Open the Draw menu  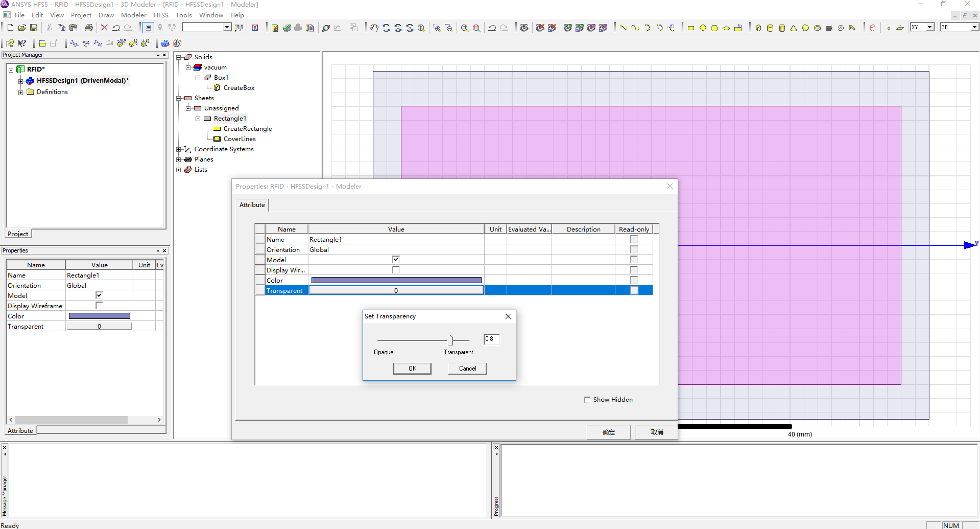pos(106,15)
